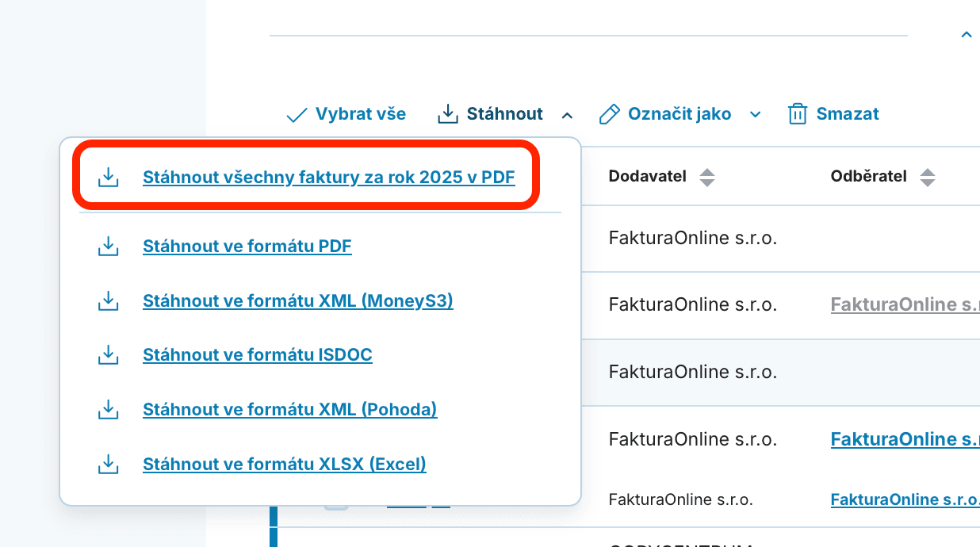Viewport: 980px width, 547px height.
Task: Click download icon for all 2025 invoices PDF
Action: tap(108, 178)
